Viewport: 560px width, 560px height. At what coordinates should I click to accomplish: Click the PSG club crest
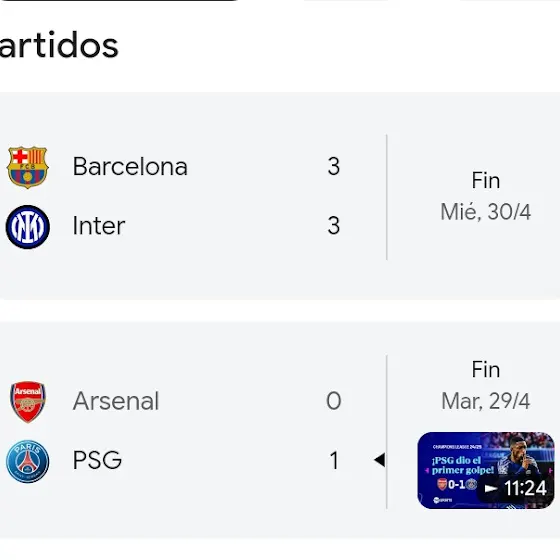click(28, 461)
